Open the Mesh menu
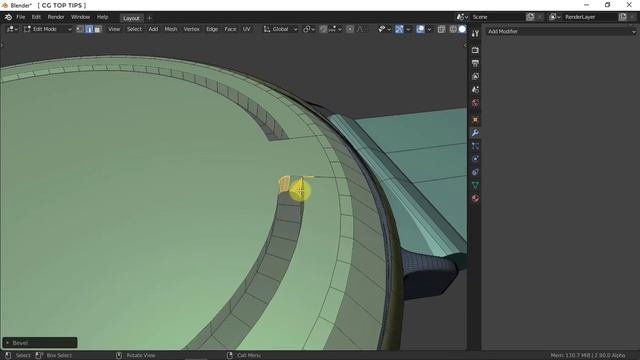This screenshot has height=360, width=640. 171,29
